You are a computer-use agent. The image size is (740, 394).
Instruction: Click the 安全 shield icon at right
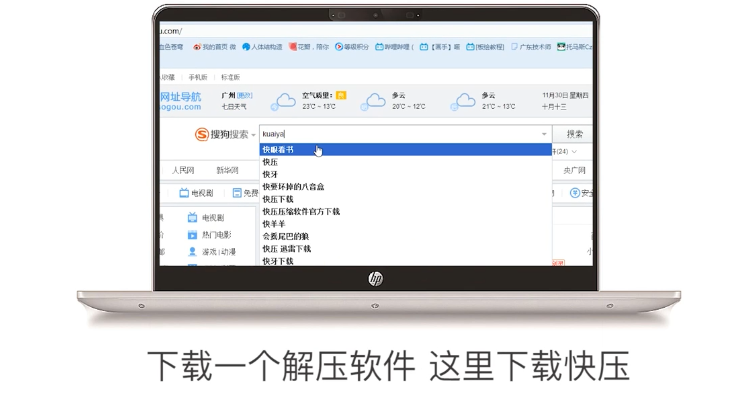point(575,193)
